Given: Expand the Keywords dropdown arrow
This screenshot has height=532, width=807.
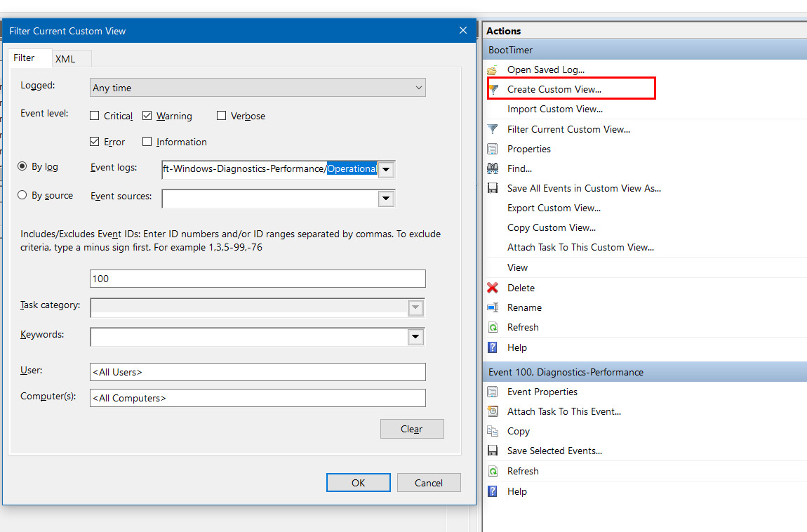Looking at the screenshot, I should tap(415, 338).
